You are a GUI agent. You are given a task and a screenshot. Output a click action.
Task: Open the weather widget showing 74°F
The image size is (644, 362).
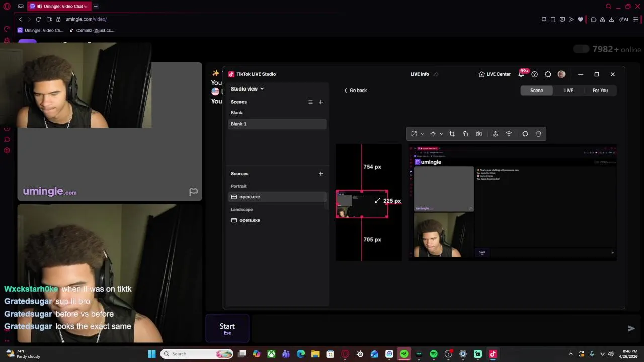[23, 354]
